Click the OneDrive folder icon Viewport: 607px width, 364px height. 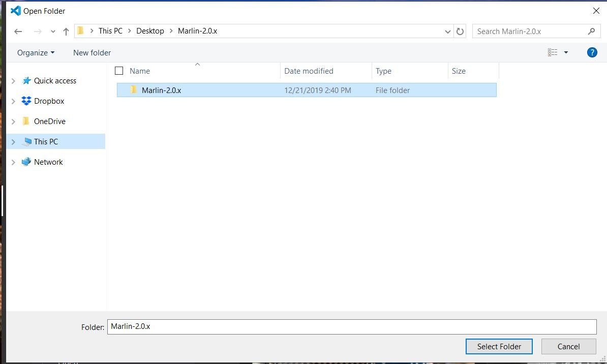coord(26,121)
